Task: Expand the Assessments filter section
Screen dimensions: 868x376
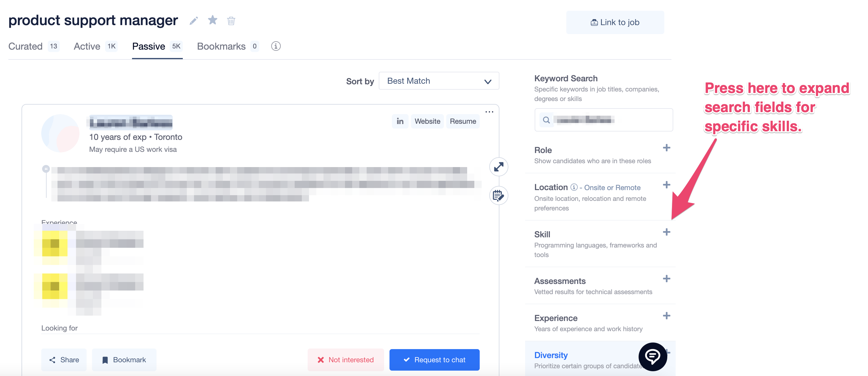Action: [x=666, y=279]
